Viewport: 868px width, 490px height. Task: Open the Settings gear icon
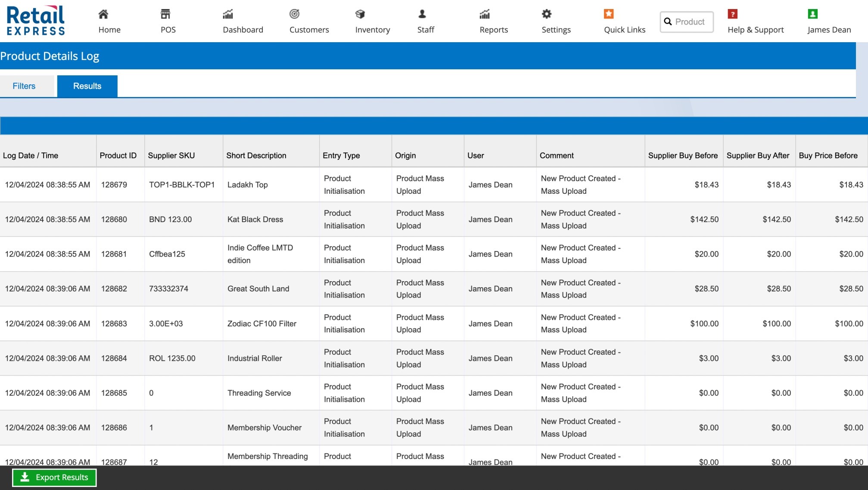coord(547,14)
